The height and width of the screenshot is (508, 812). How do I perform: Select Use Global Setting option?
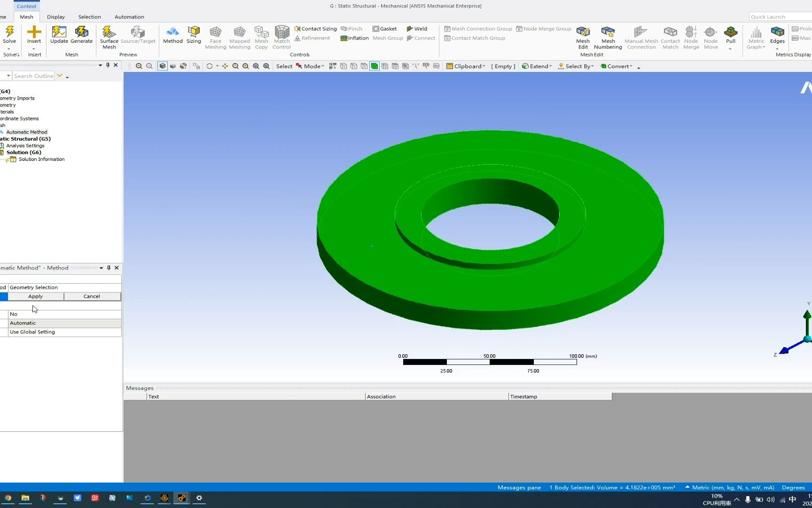pyautogui.click(x=32, y=332)
